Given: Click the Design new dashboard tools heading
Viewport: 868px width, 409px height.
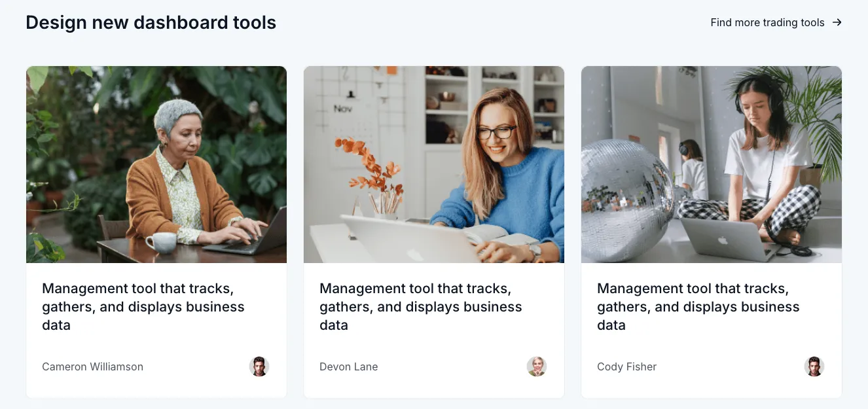Looking at the screenshot, I should [x=151, y=22].
